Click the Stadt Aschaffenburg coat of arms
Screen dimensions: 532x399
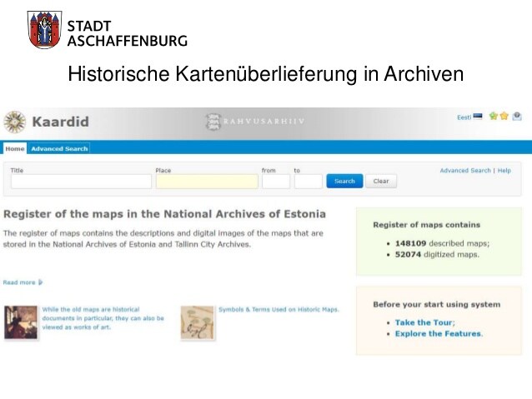[x=44, y=30]
